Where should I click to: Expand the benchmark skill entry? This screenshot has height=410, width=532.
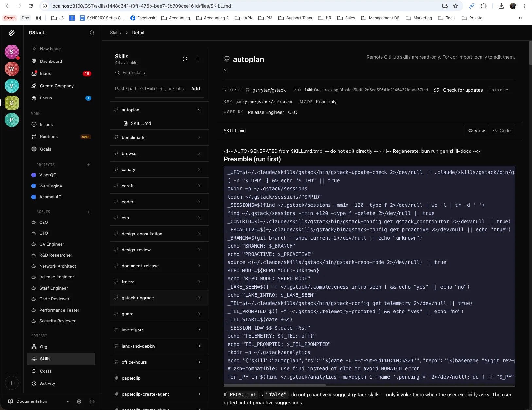tap(199, 137)
